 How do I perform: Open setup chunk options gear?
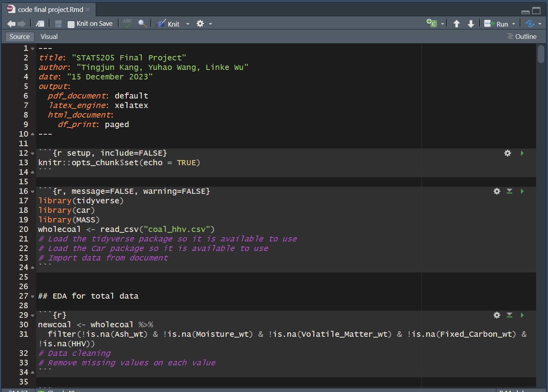pyautogui.click(x=507, y=153)
